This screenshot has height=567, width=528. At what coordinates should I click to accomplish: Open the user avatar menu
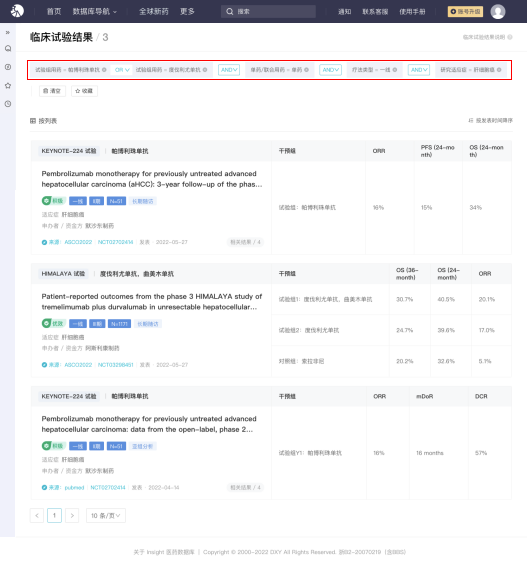(x=498, y=12)
